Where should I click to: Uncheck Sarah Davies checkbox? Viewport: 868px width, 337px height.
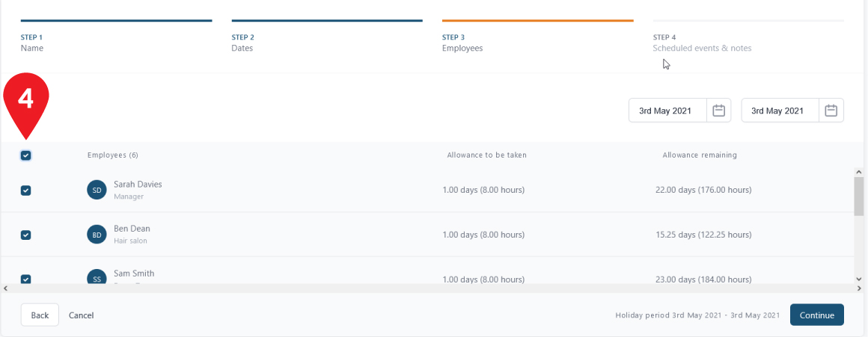point(25,191)
